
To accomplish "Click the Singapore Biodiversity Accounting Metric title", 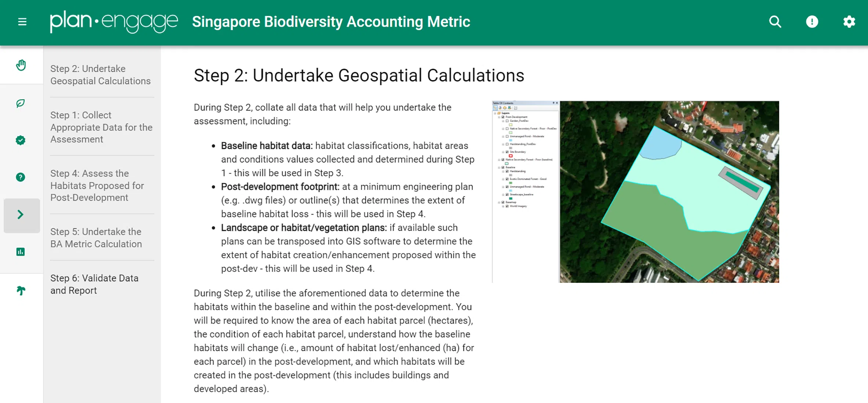I will click(331, 22).
